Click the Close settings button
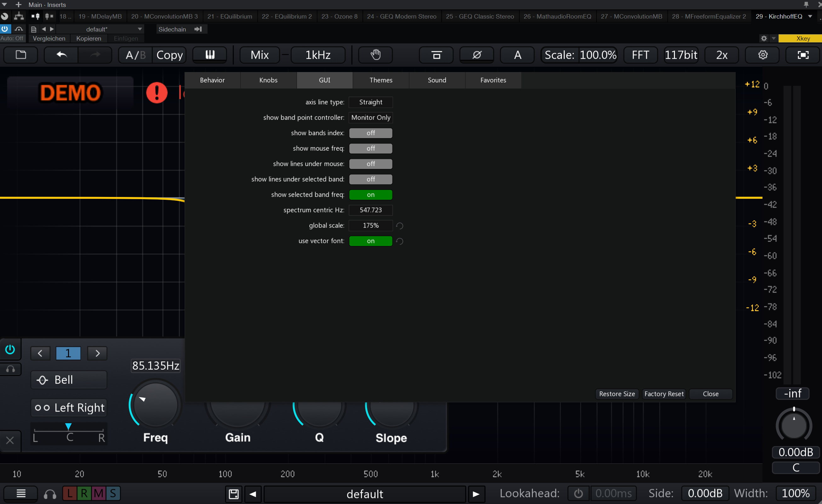The image size is (822, 504). (711, 394)
